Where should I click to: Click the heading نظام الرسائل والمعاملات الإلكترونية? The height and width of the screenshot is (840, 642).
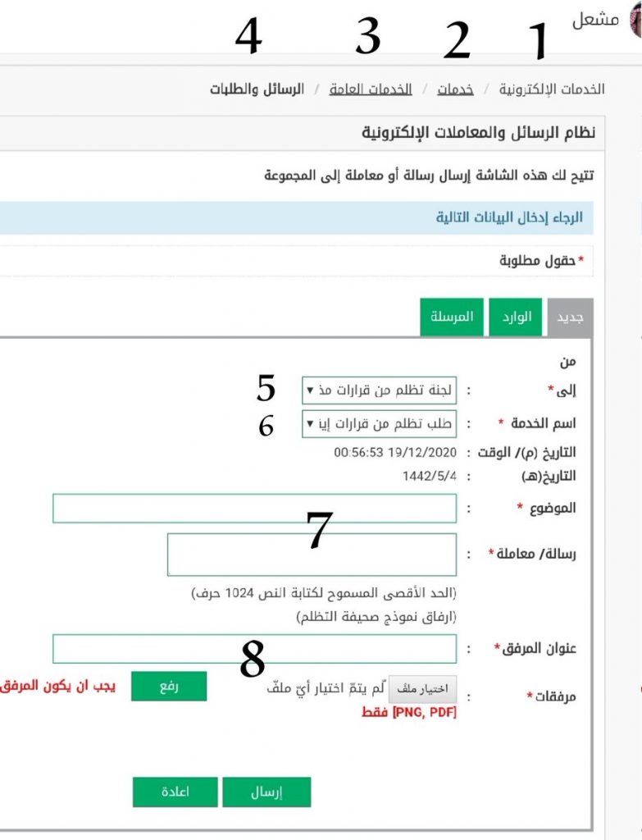pos(478,132)
